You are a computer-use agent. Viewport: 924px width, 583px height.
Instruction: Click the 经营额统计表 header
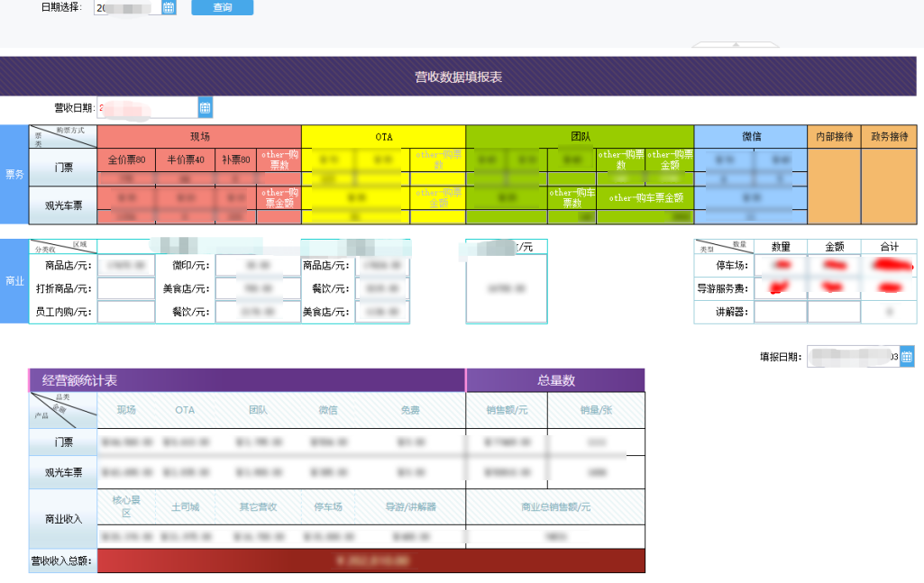247,380
